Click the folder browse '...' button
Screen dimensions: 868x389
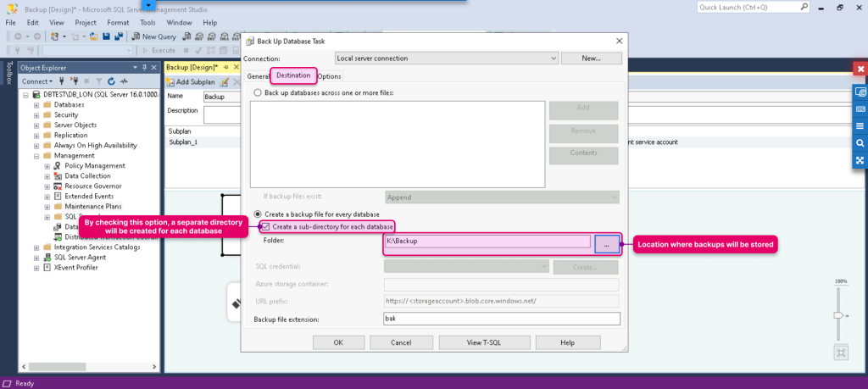(x=607, y=244)
